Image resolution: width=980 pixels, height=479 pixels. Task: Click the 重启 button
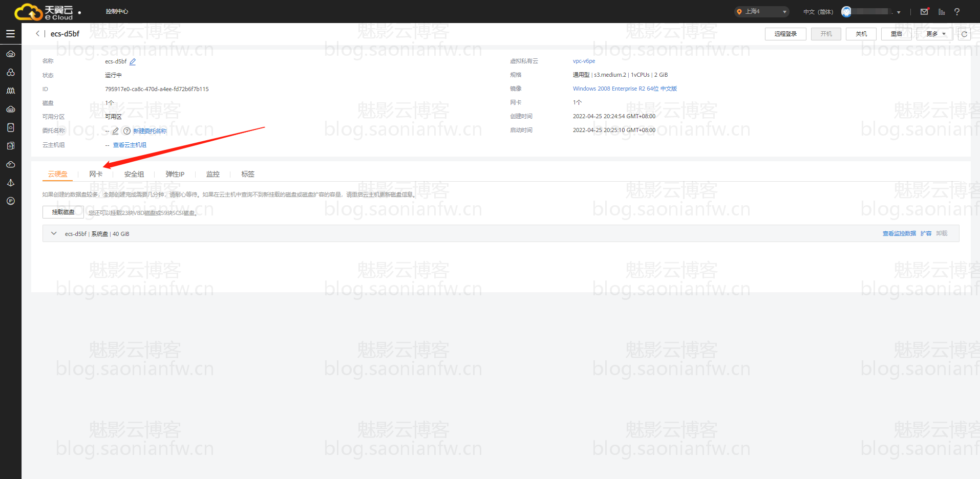(896, 34)
